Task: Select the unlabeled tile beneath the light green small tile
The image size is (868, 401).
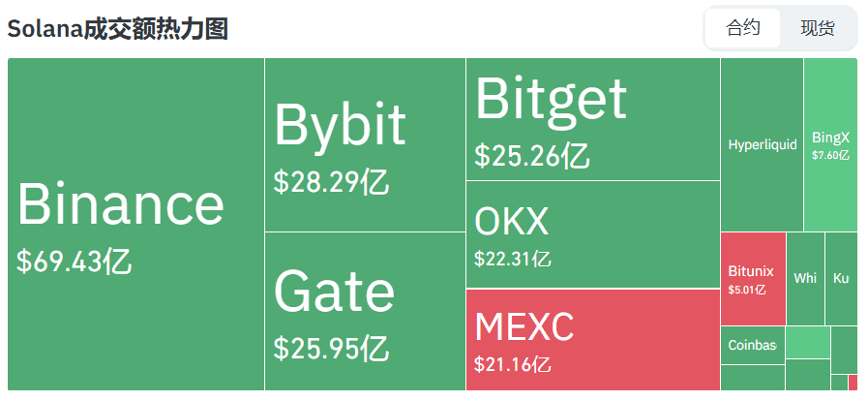Action: [808, 375]
